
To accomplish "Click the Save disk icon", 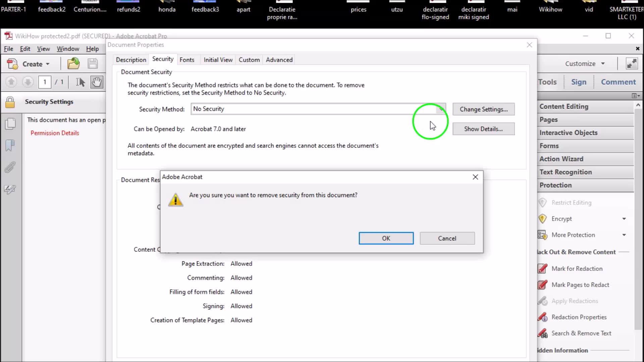I will click(x=93, y=64).
